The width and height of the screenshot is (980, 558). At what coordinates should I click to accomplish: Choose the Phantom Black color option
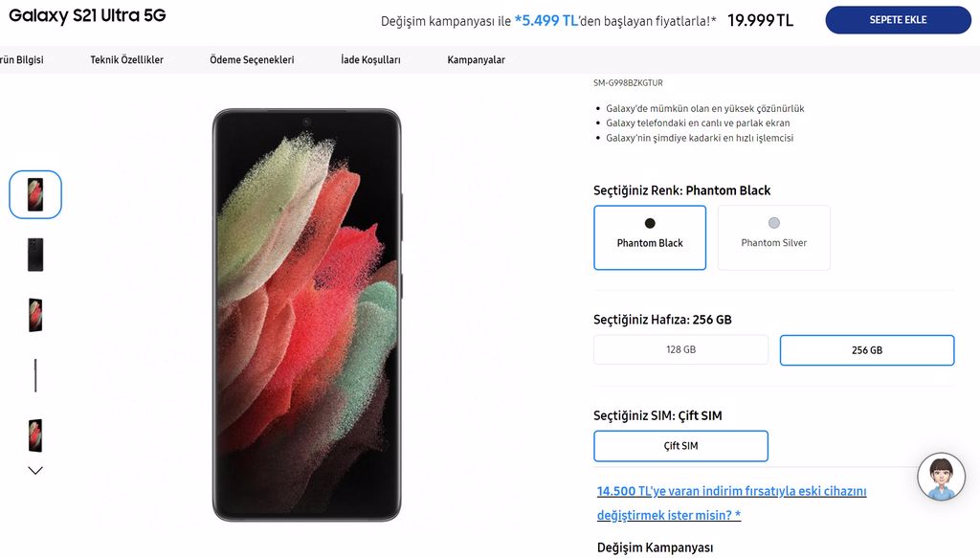tap(650, 237)
